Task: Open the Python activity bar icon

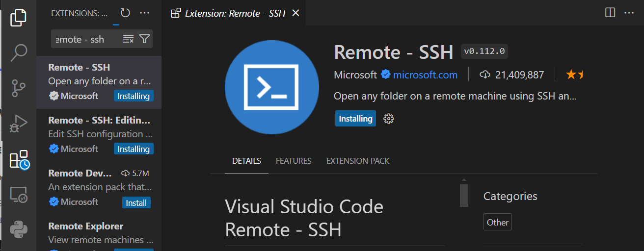Action: pyautogui.click(x=18, y=229)
